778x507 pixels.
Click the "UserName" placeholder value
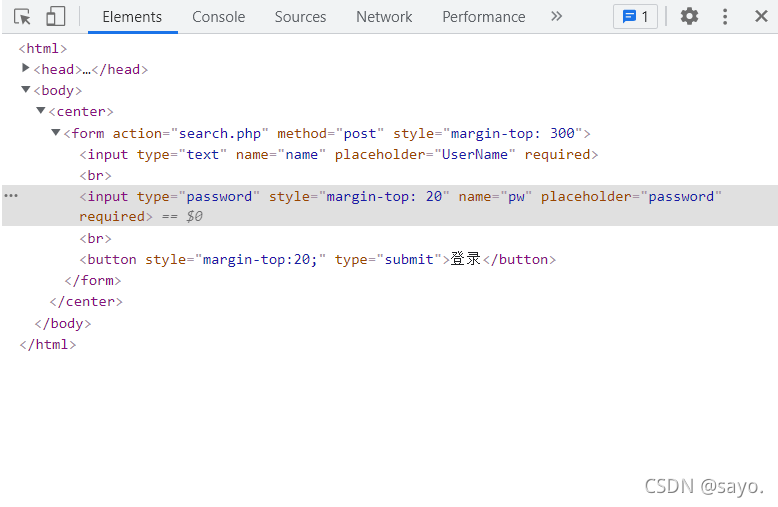pyautogui.click(x=474, y=155)
